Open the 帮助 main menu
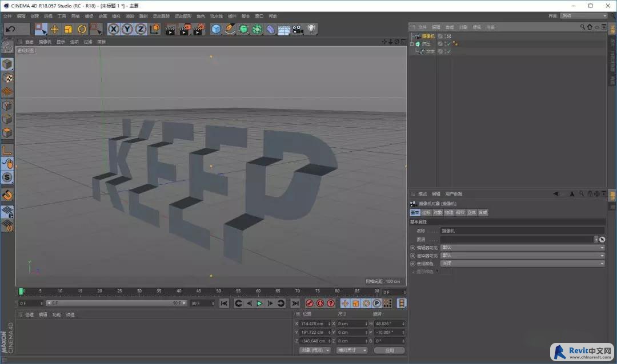 (273, 16)
